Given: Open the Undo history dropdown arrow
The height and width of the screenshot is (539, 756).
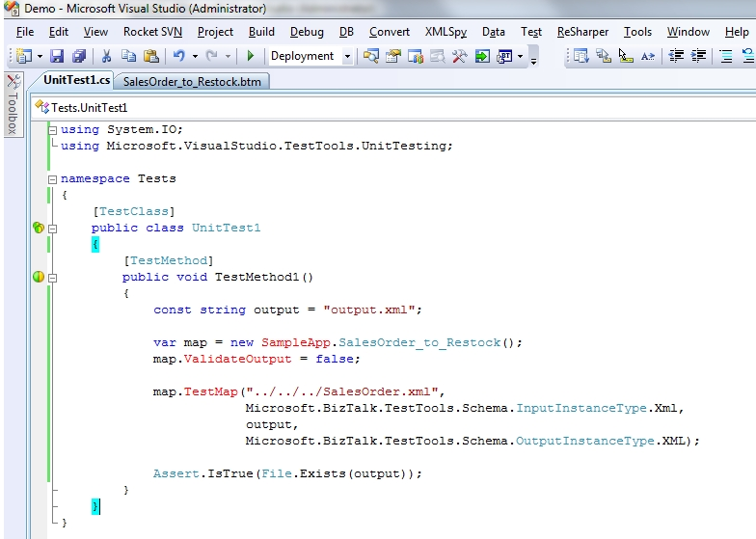Looking at the screenshot, I should click(x=195, y=56).
